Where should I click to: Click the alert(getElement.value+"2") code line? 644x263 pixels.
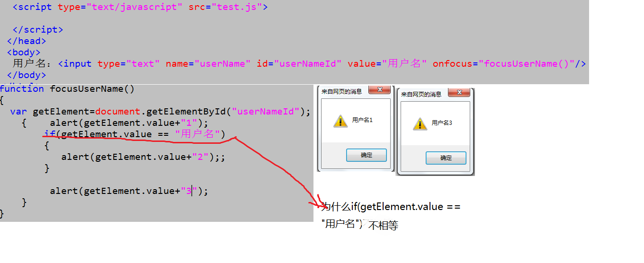tap(143, 157)
